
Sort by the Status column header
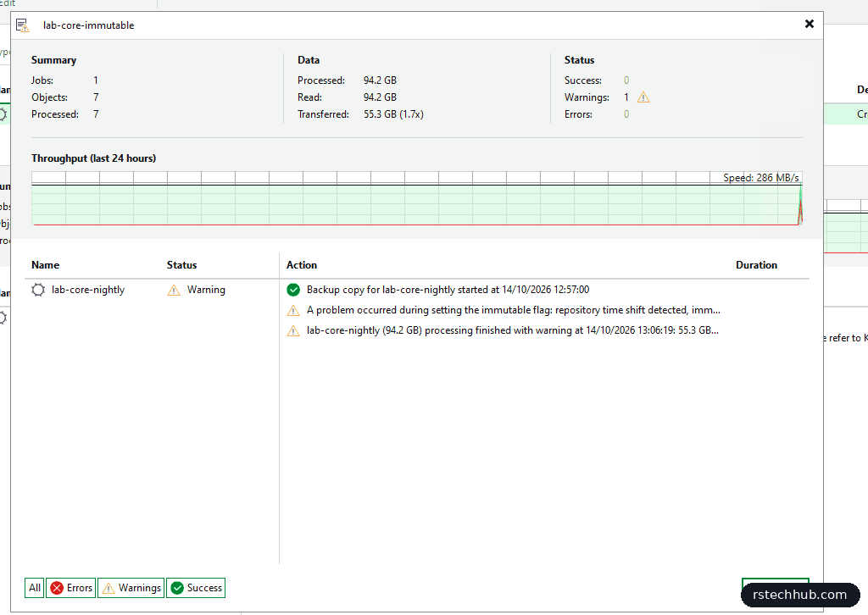[x=181, y=265]
